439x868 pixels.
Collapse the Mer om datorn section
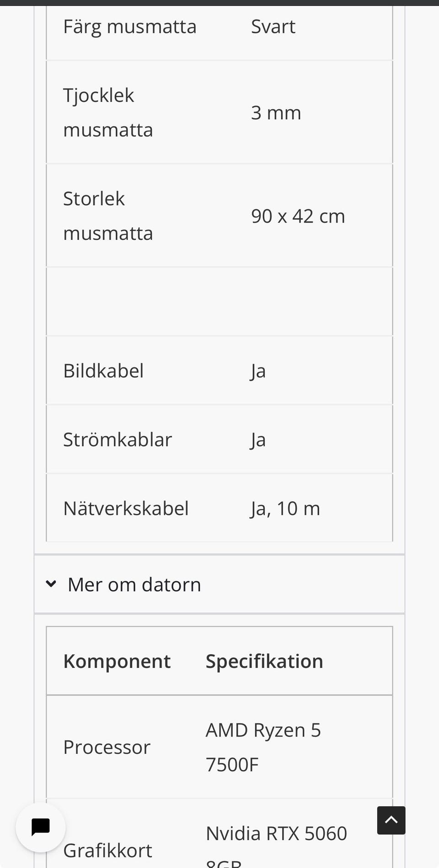click(x=219, y=584)
